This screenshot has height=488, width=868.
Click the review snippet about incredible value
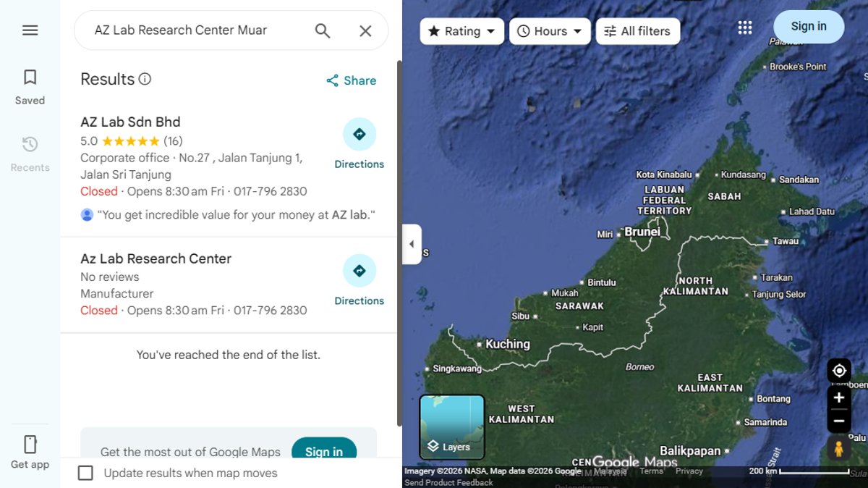click(237, 215)
